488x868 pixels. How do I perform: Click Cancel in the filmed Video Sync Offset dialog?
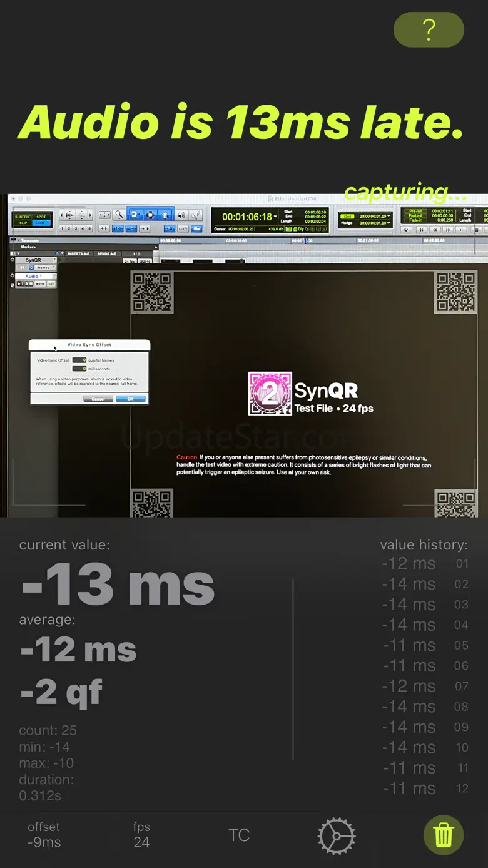coord(98,399)
